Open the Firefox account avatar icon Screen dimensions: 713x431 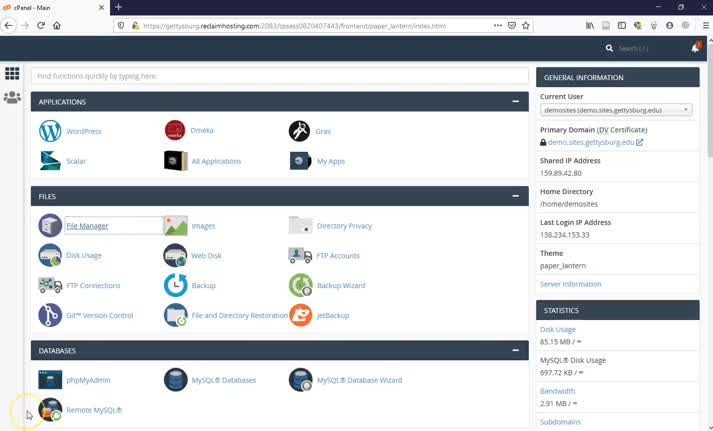tap(669, 25)
